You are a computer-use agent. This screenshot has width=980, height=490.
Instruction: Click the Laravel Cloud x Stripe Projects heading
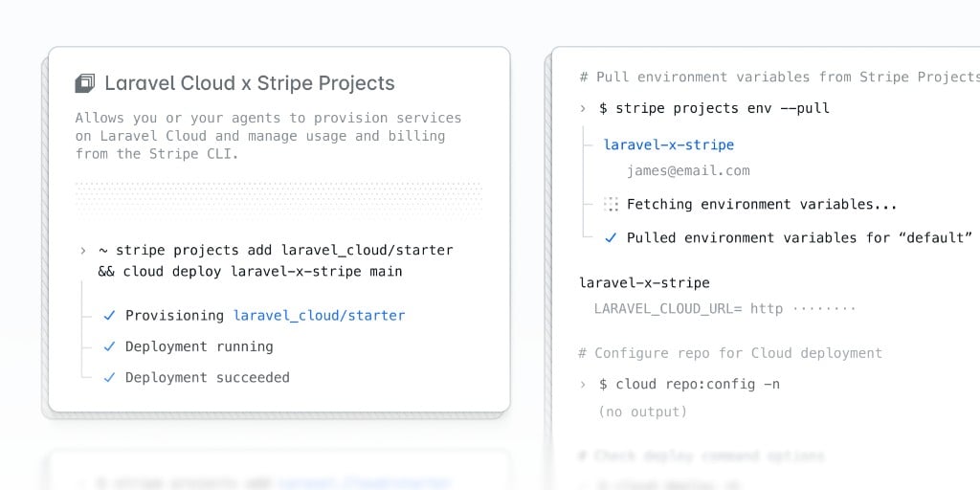(250, 83)
